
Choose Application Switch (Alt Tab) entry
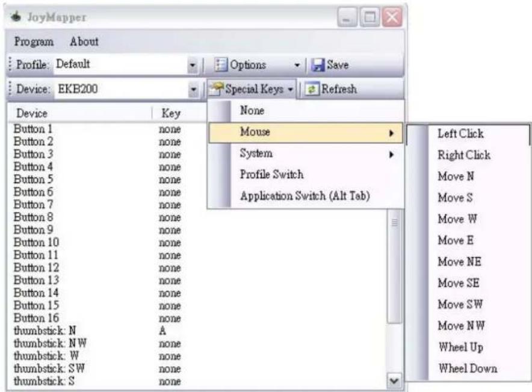pos(305,196)
